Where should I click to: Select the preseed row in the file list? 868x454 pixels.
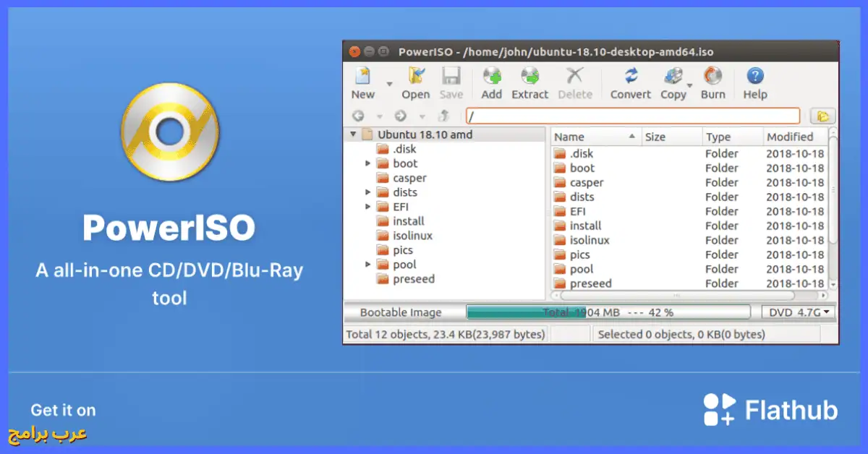click(689, 283)
